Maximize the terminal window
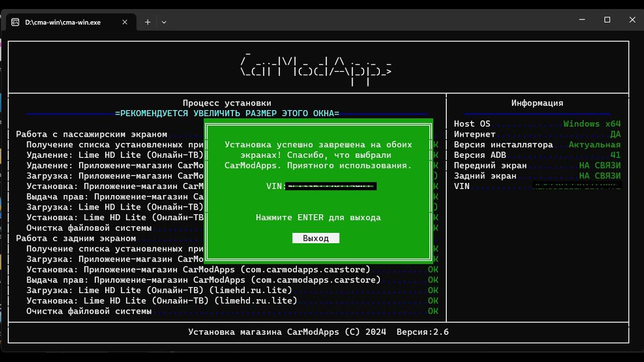The width and height of the screenshot is (644, 362). pos(607,20)
